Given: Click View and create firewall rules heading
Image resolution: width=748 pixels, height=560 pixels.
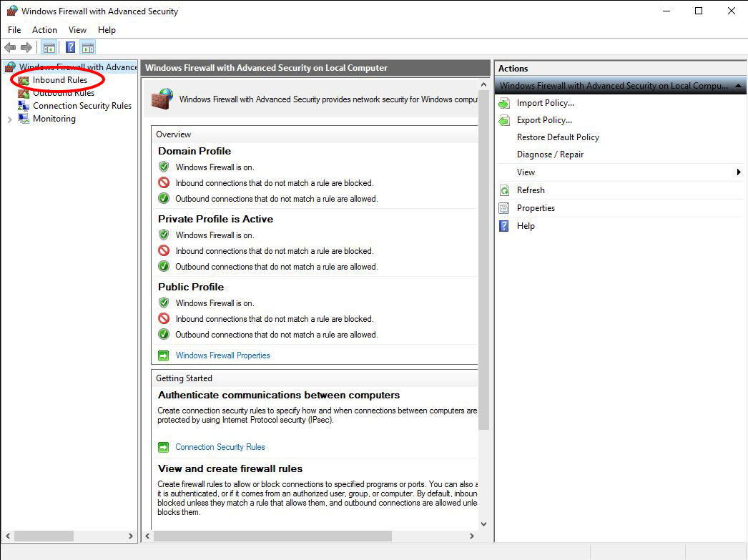Looking at the screenshot, I should (x=230, y=469).
